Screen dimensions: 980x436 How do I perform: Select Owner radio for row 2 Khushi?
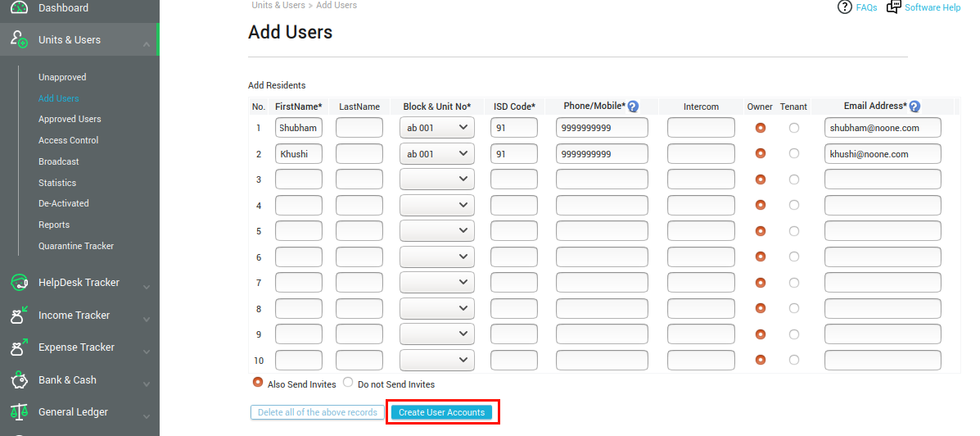pyautogui.click(x=760, y=153)
